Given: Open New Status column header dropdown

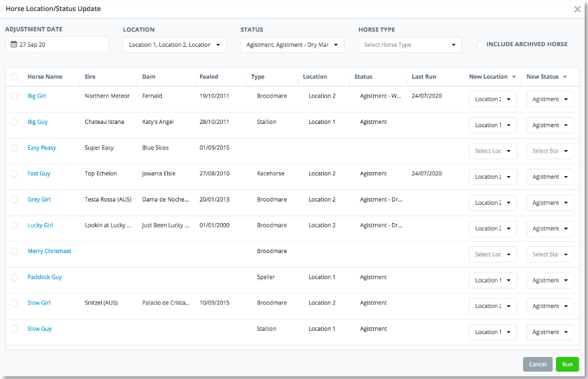Looking at the screenshot, I should coord(565,77).
